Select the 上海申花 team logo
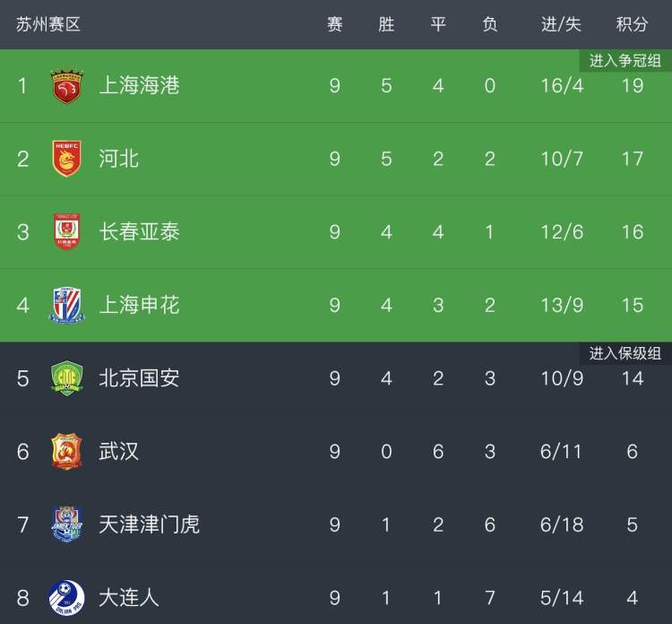 (x=66, y=305)
